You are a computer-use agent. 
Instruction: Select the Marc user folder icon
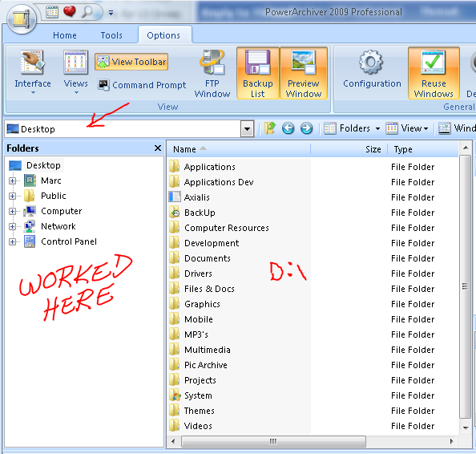click(30, 180)
